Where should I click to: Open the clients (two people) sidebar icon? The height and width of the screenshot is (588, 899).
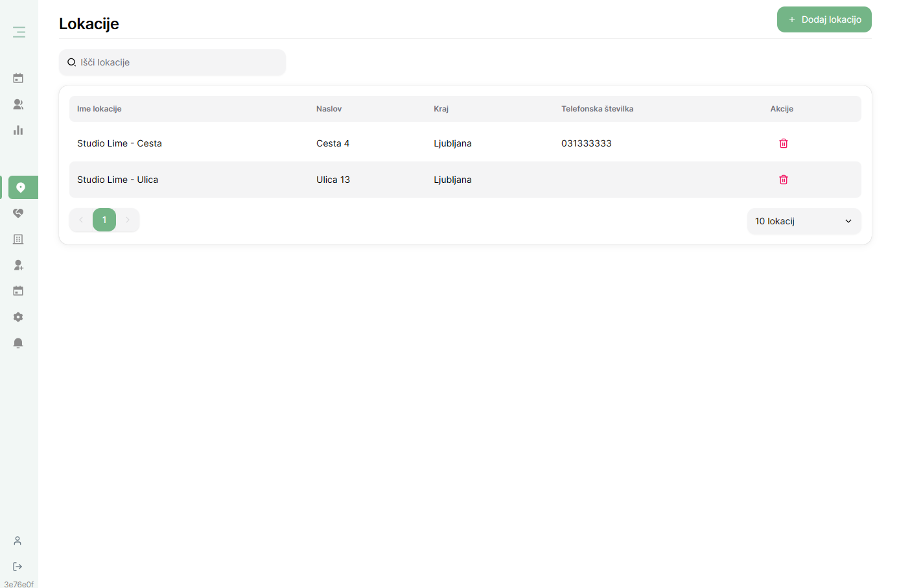18,104
